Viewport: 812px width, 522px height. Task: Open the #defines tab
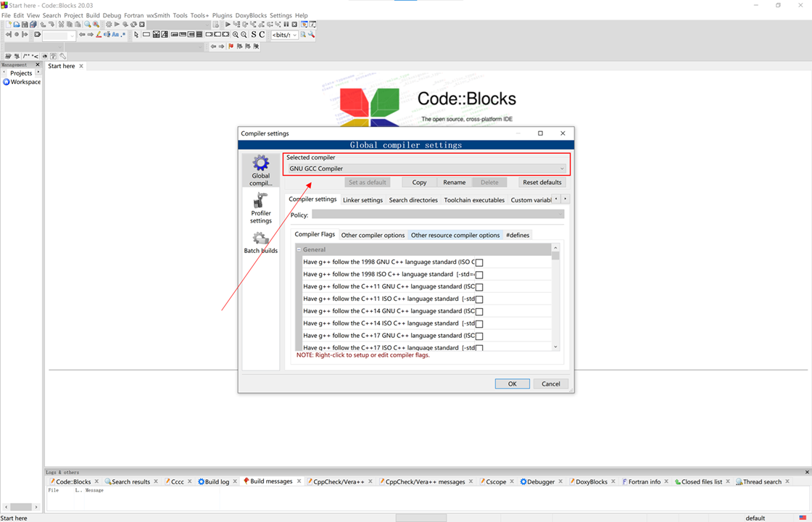[x=518, y=235]
